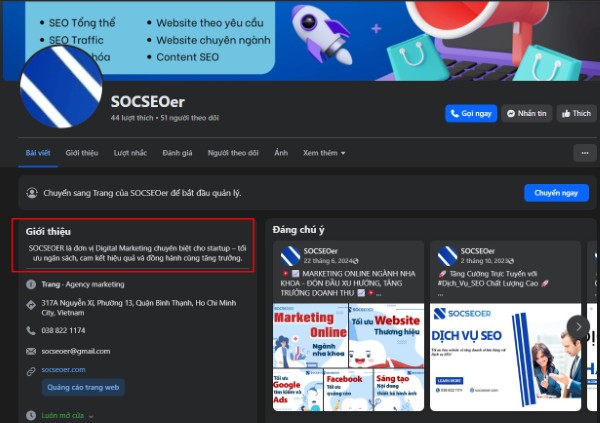
Task: Like the page with Thích button
Action: [576, 113]
